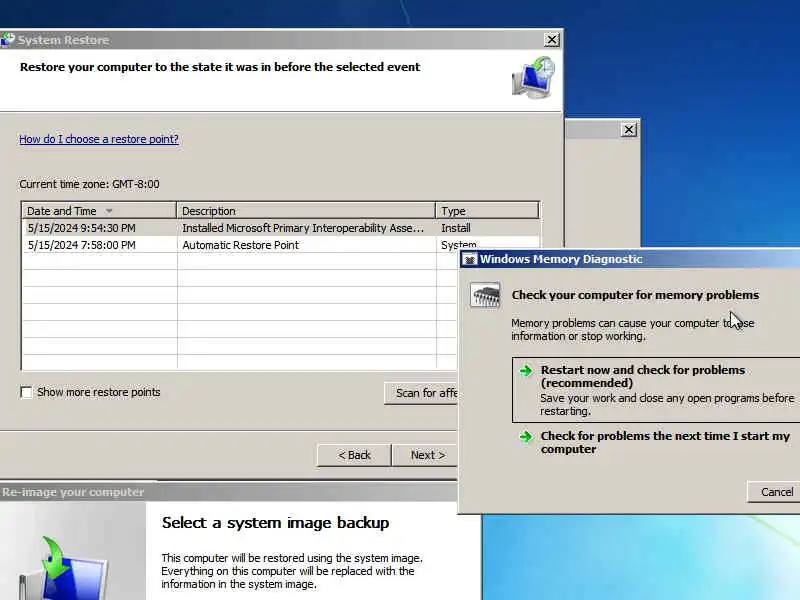Click the memory chip icon
The width and height of the screenshot is (800, 600).
[x=485, y=295]
